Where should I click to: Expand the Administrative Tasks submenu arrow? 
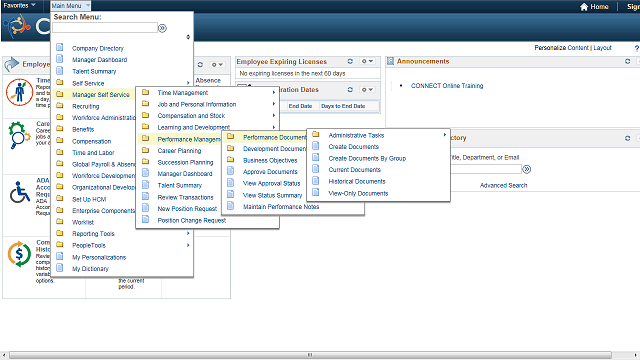(x=444, y=135)
